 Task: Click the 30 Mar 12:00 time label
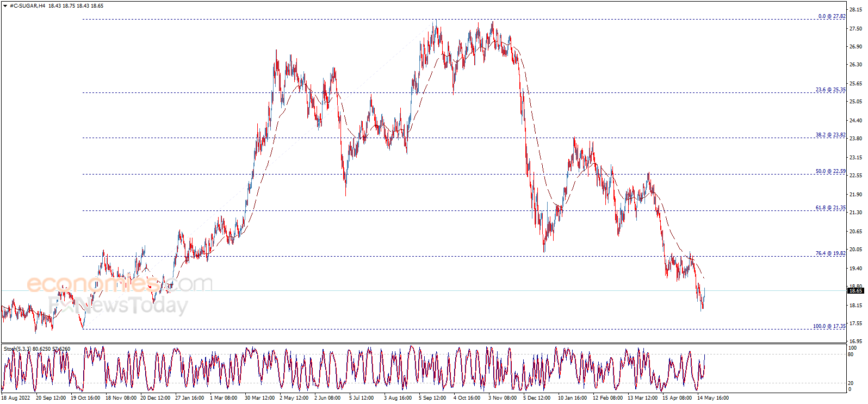pos(261,397)
